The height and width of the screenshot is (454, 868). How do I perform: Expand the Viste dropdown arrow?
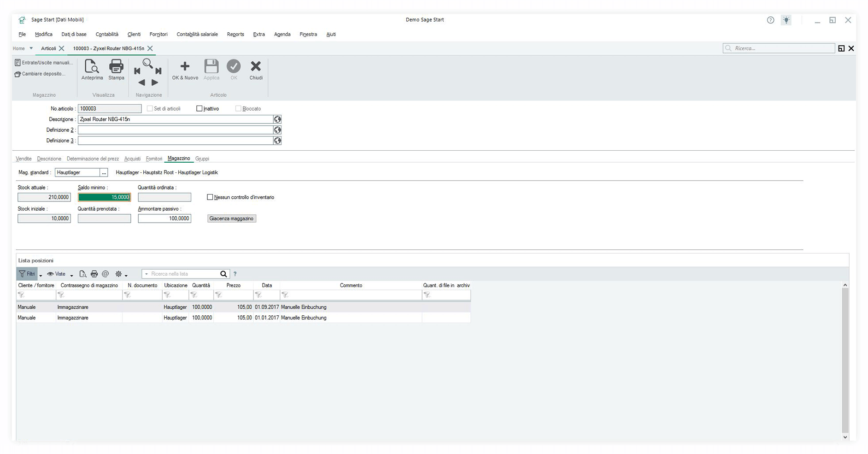72,275
